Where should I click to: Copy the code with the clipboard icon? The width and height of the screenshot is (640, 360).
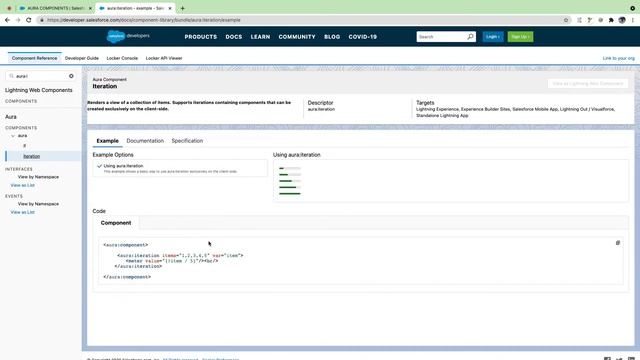pos(618,243)
